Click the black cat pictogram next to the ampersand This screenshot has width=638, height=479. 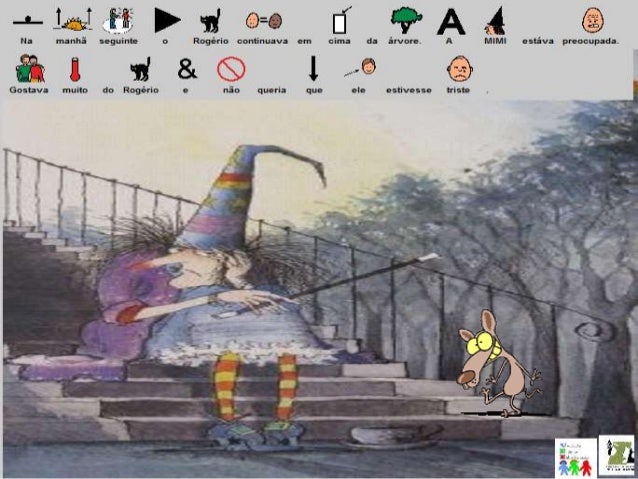[x=141, y=69]
